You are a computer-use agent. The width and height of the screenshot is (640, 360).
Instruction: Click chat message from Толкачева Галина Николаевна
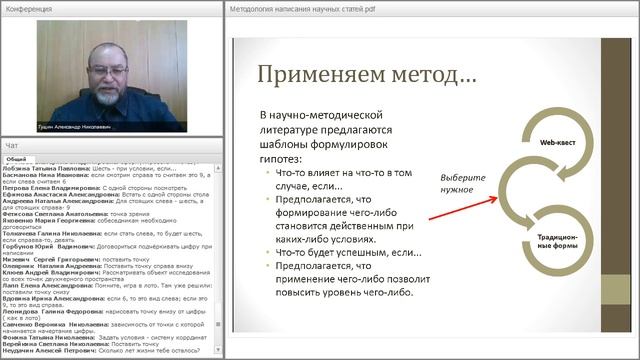click(102, 237)
